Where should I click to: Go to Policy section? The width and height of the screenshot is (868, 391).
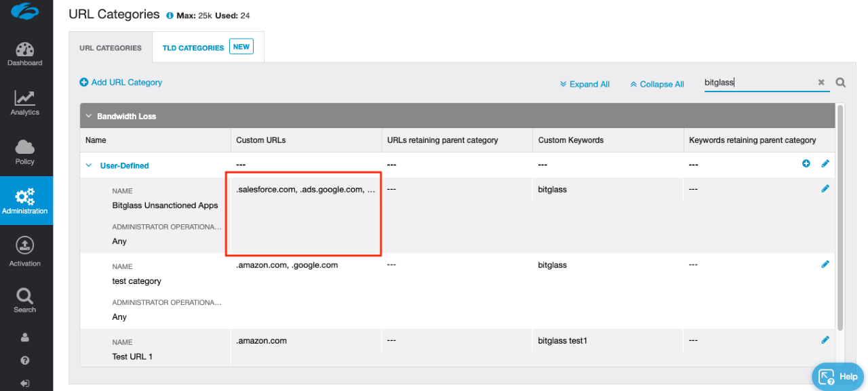coord(25,152)
